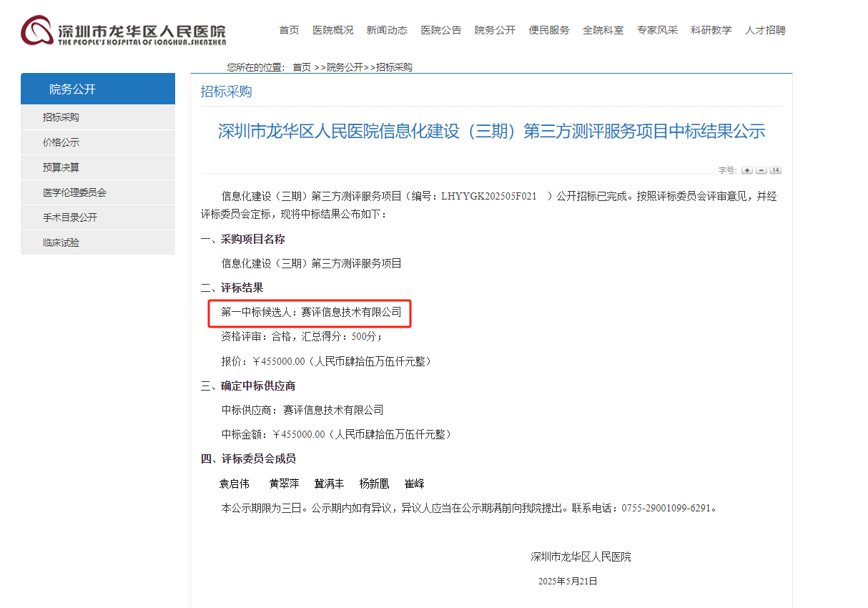Open 手术目录公开 in the left sidebar

point(70,217)
